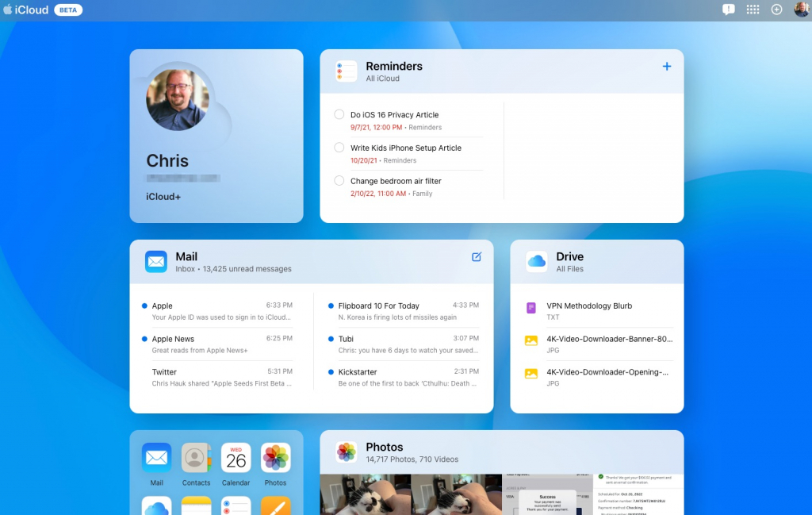
Task: Complete the 'Change bedroom air filter' reminder
Action: pos(339,181)
